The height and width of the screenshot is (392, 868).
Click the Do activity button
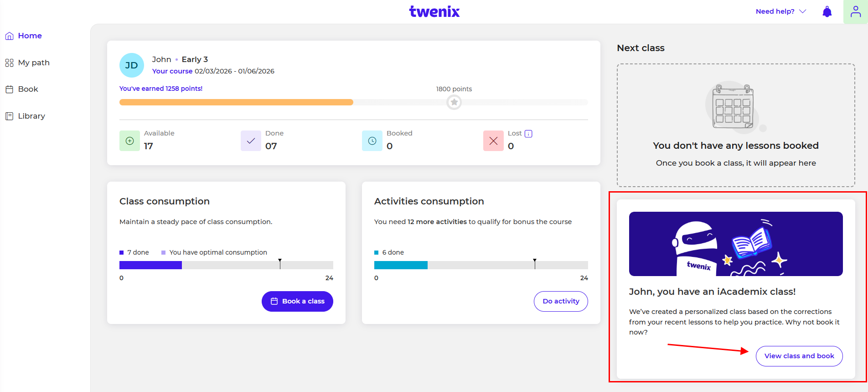(561, 301)
